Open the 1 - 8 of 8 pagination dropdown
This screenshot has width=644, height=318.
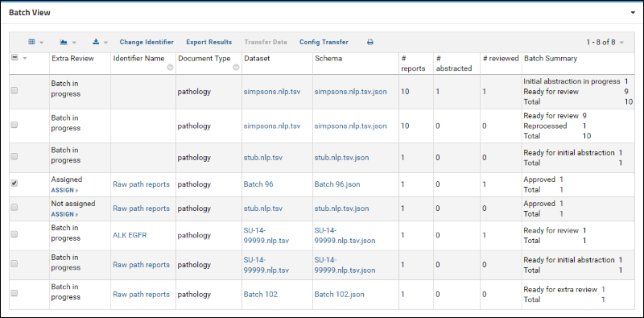pos(605,43)
